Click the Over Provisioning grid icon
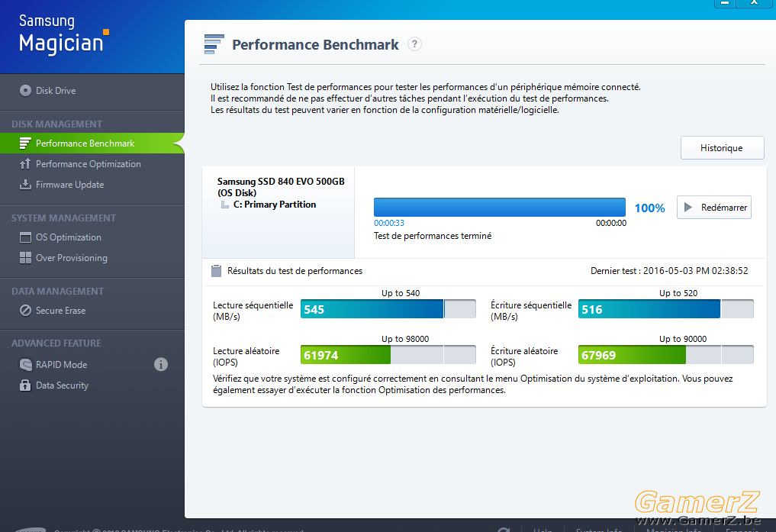The width and height of the screenshot is (776, 532). click(25, 258)
